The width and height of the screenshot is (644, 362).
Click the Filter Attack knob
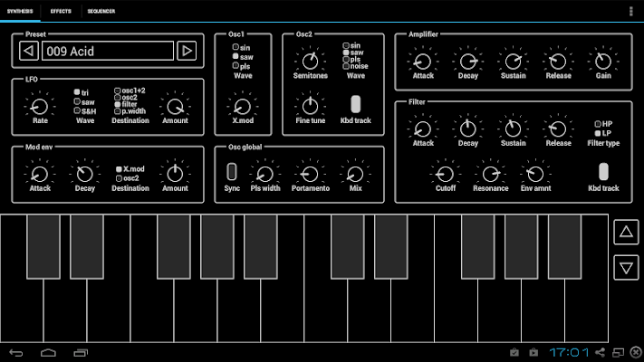click(423, 129)
